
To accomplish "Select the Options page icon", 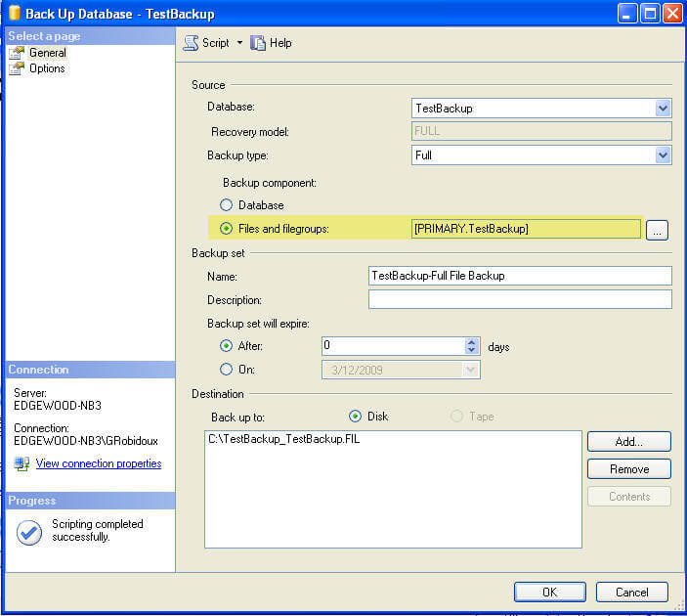I will click(x=16, y=68).
